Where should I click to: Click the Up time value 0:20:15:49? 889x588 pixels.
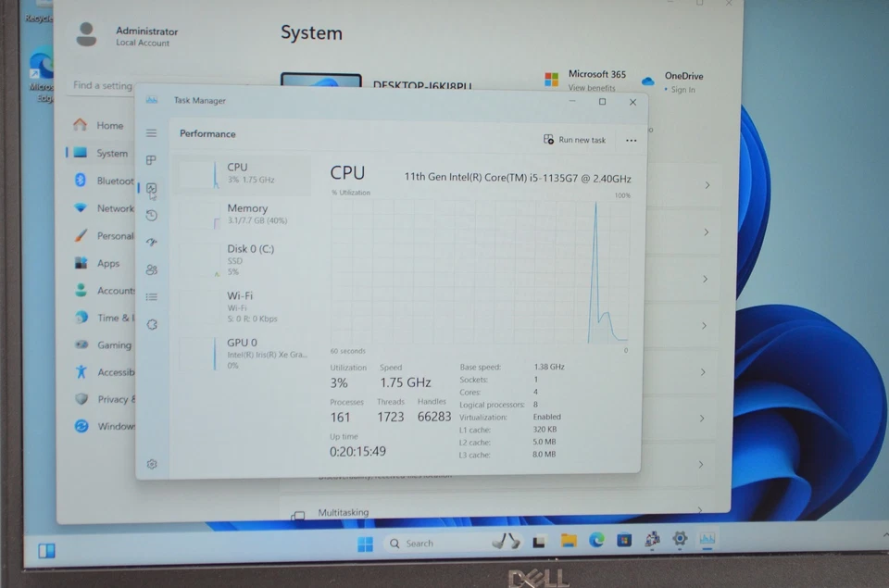click(357, 451)
